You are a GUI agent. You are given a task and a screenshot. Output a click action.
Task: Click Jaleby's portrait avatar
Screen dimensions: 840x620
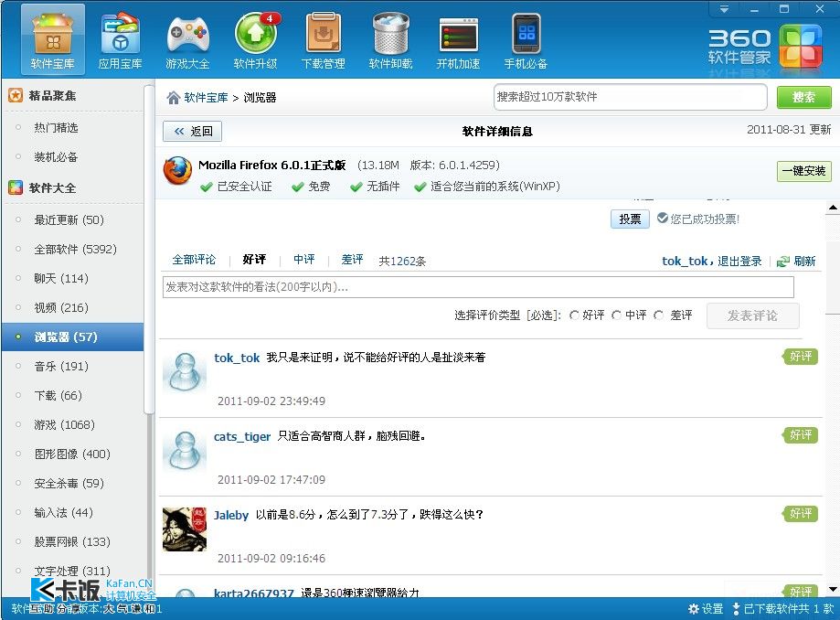click(185, 529)
